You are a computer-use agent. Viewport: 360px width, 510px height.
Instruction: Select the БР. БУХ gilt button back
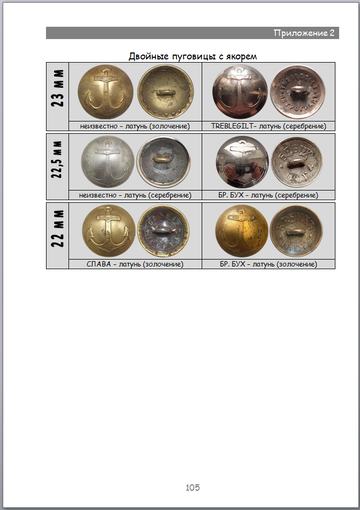296,231
